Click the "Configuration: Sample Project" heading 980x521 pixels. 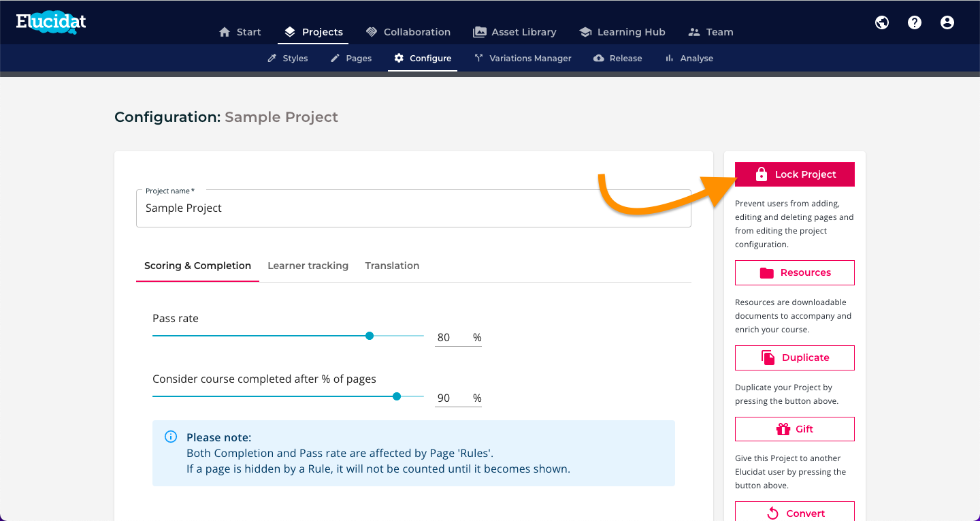[226, 117]
